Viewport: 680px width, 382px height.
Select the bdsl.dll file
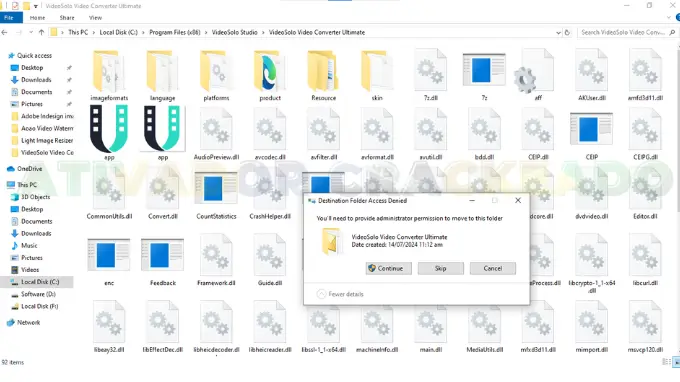[484, 135]
